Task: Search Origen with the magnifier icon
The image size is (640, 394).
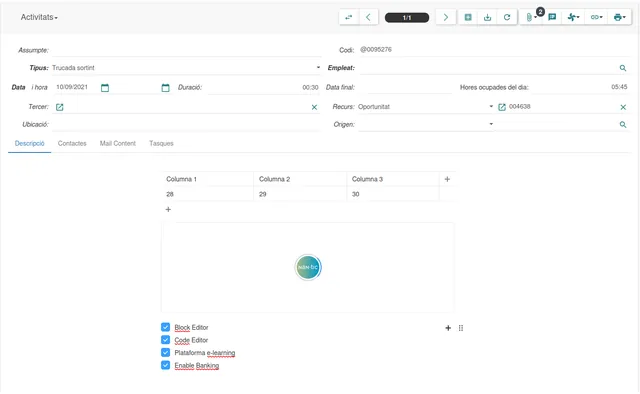Action: click(622, 124)
